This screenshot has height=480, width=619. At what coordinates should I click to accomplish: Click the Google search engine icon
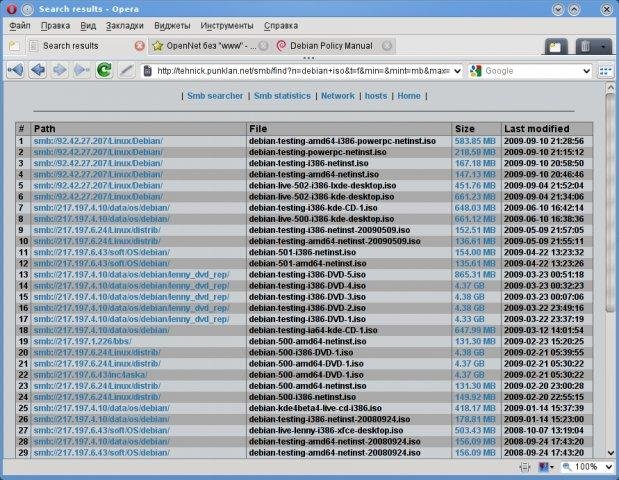pyautogui.click(x=476, y=71)
